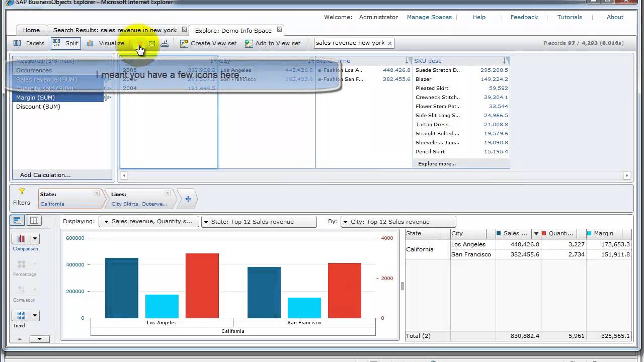Screen dimensions: 644x362
Task: Open State: Top 12 Sales revenue dropdown
Action: [259, 222]
